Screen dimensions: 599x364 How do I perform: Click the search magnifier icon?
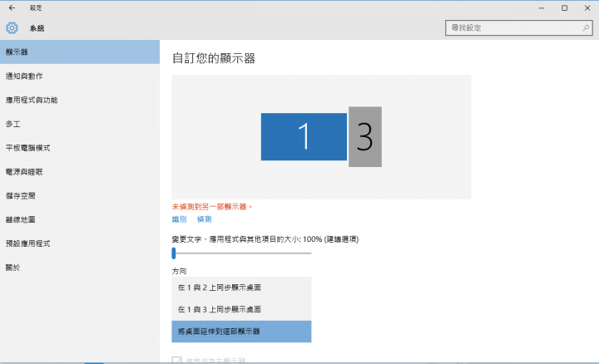click(x=586, y=28)
